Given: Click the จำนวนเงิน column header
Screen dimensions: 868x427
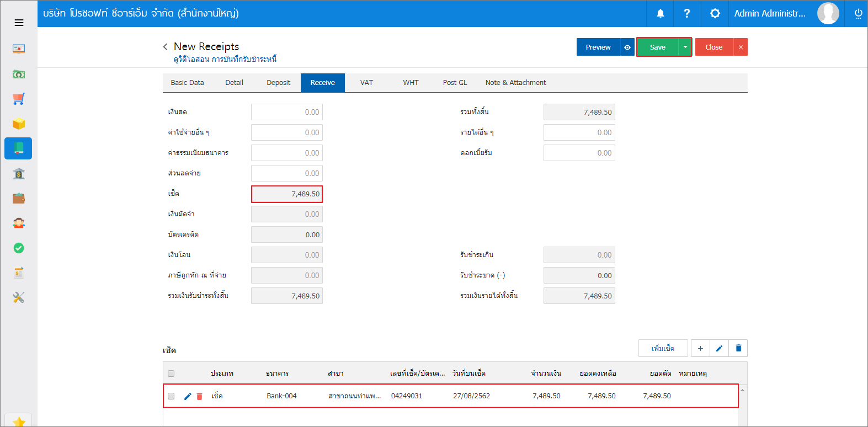Looking at the screenshot, I should tap(546, 373).
